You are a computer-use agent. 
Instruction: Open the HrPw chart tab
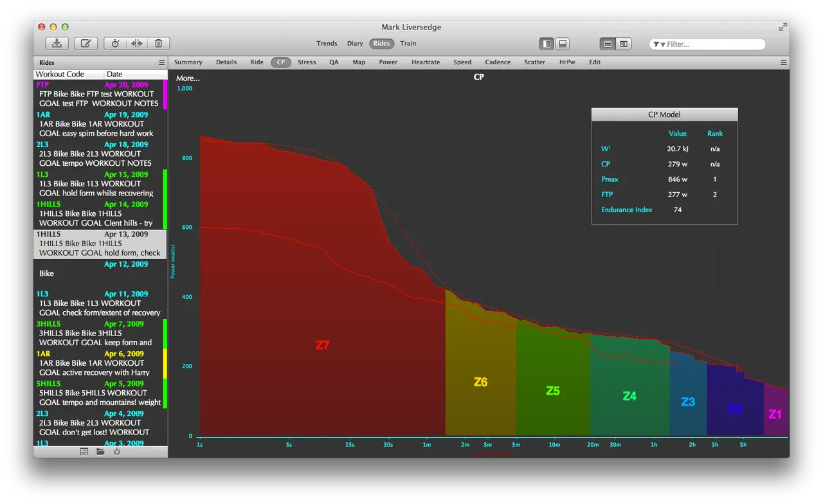click(x=567, y=62)
